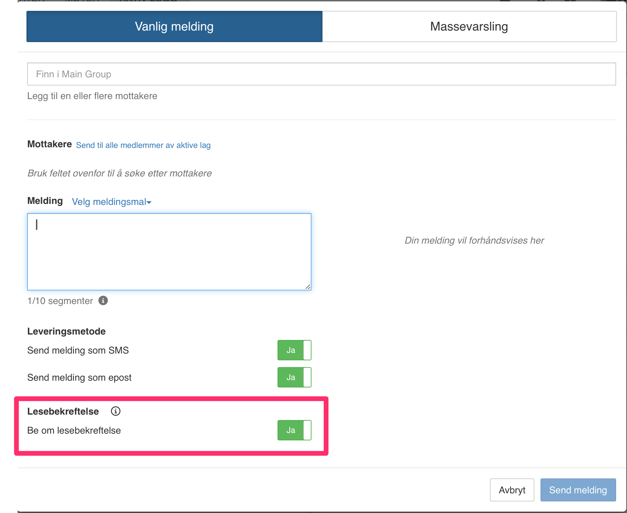Click the Be om lesebekreftelse label
The image size is (627, 513).
click(x=74, y=431)
